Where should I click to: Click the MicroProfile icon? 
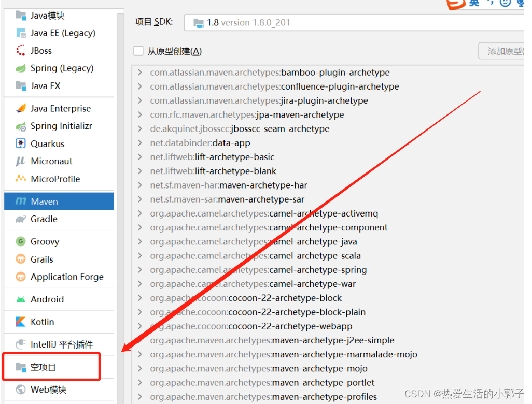coord(21,178)
